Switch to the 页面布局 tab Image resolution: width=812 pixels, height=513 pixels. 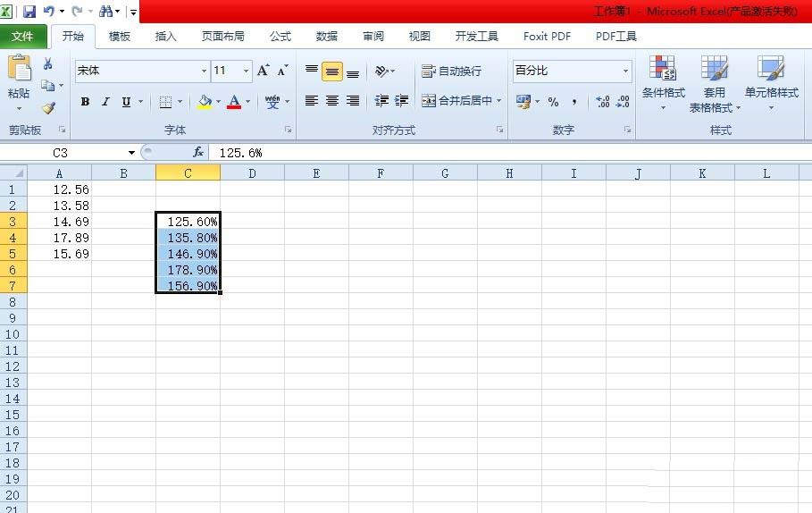(222, 37)
